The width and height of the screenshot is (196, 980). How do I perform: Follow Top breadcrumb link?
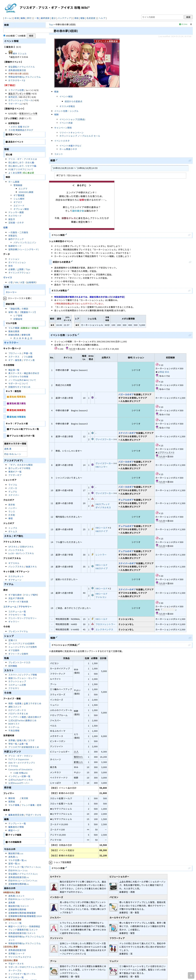(51, 24)
